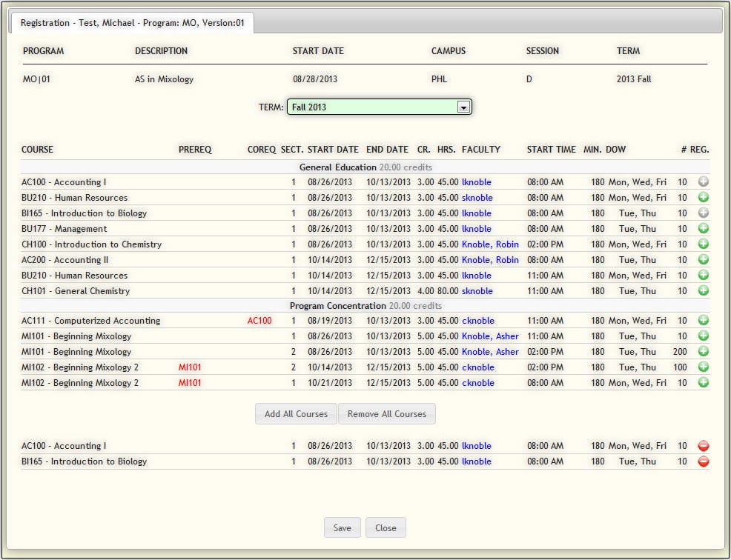The width and height of the screenshot is (731, 560).
Task: Open faculty link sknoble for BU210 first session
Action: pyautogui.click(x=477, y=198)
